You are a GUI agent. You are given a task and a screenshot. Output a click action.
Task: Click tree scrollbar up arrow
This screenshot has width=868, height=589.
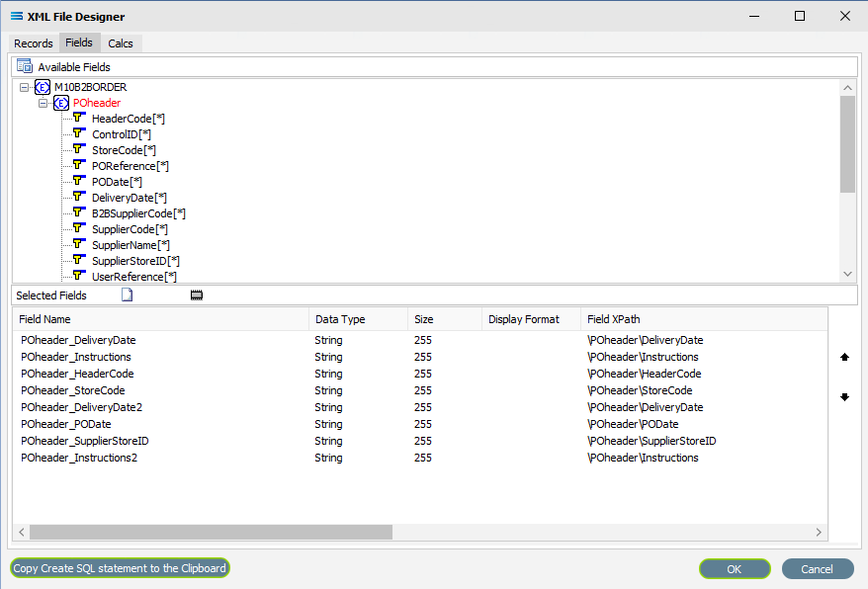(847, 88)
